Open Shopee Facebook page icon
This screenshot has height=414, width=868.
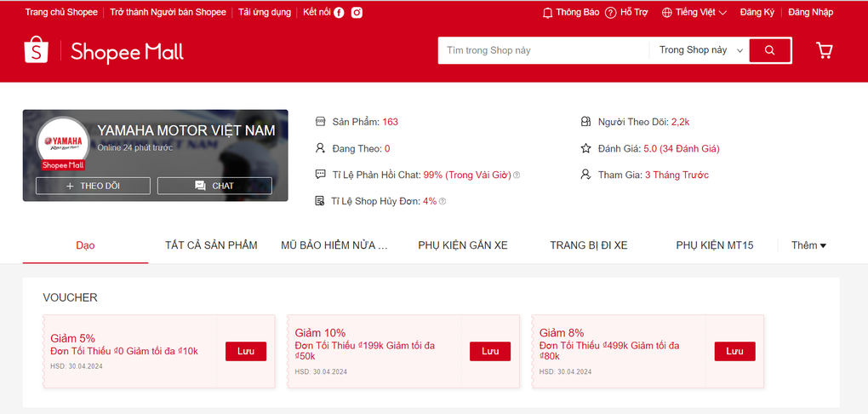tap(339, 13)
